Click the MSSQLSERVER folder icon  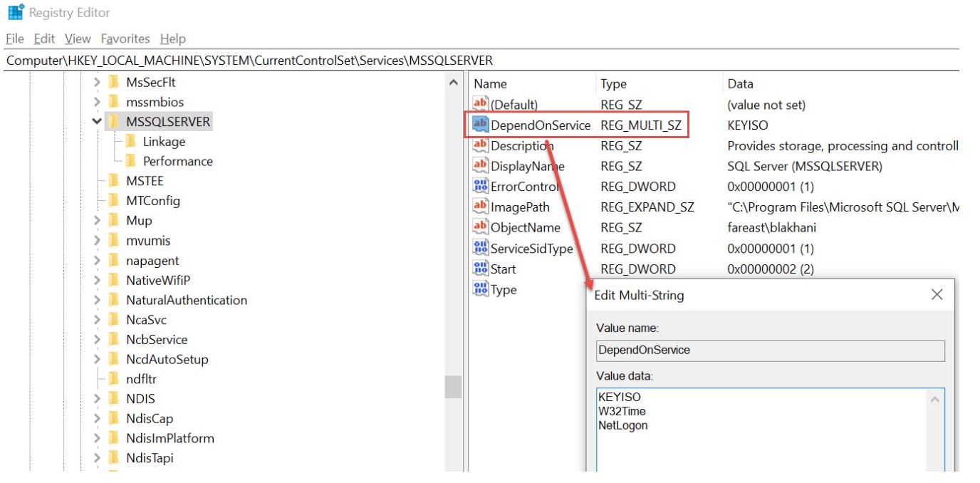pyautogui.click(x=113, y=122)
